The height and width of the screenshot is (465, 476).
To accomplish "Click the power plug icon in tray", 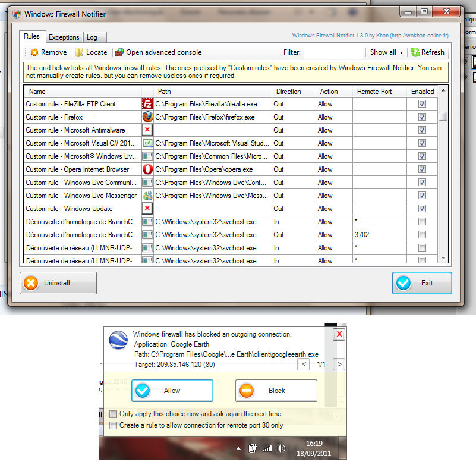I will pyautogui.click(x=253, y=448).
